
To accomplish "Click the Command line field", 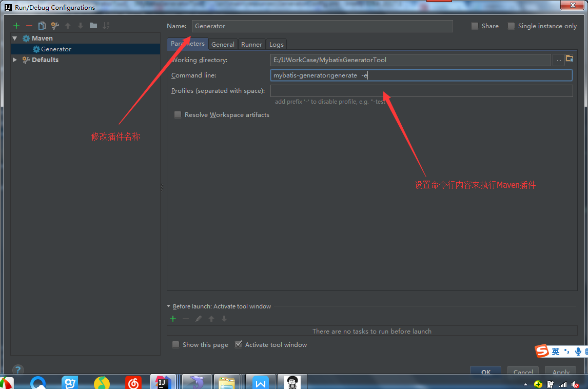I will click(421, 75).
